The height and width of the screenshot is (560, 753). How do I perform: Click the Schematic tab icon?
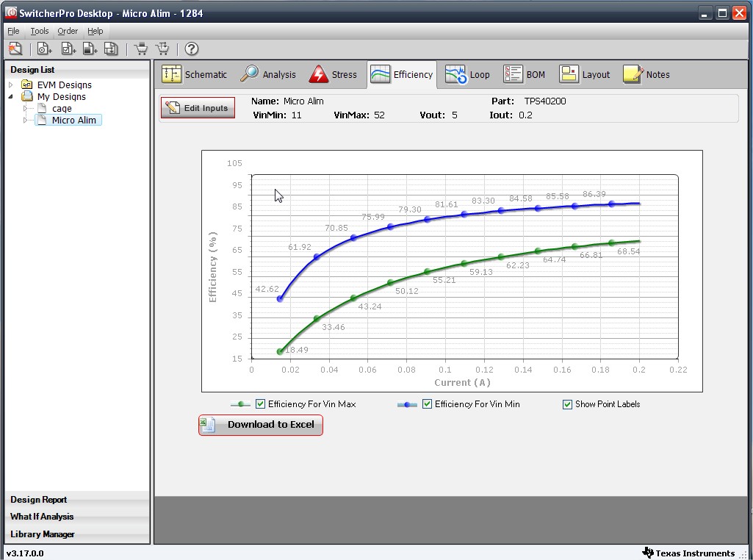pos(171,74)
